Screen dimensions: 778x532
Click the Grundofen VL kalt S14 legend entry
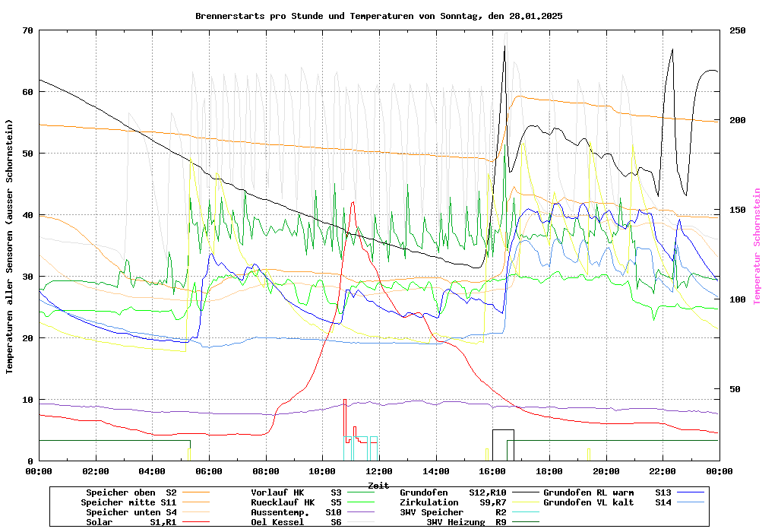click(x=608, y=502)
